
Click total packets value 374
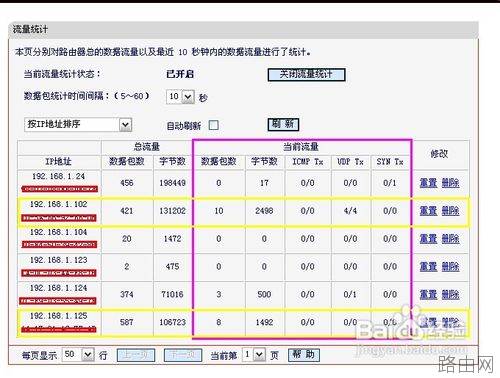(127, 295)
